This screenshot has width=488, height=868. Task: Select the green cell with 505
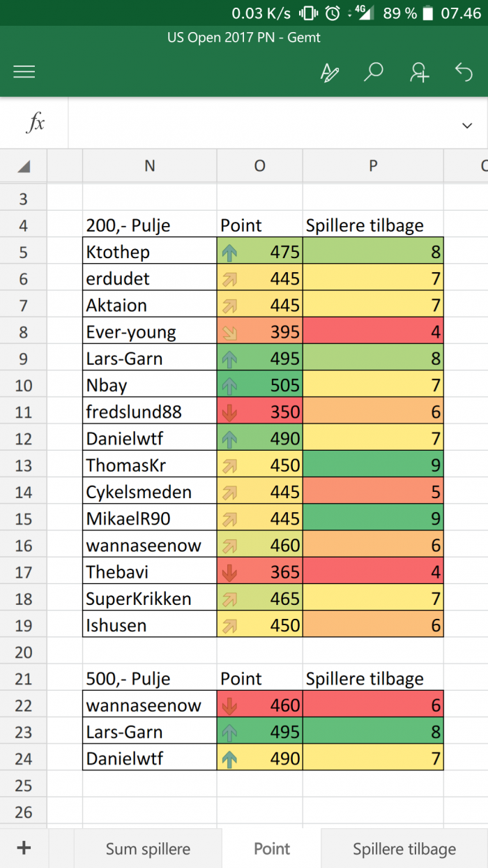tap(260, 385)
